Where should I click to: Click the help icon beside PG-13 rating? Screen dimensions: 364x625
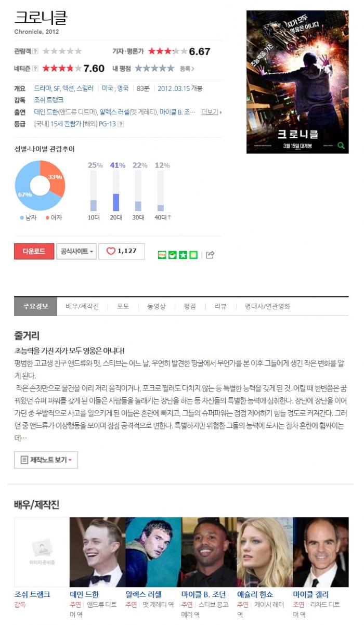coord(121,124)
